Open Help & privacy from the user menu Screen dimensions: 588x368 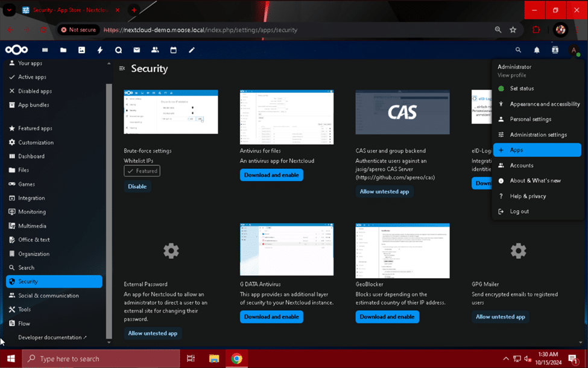coord(537,196)
